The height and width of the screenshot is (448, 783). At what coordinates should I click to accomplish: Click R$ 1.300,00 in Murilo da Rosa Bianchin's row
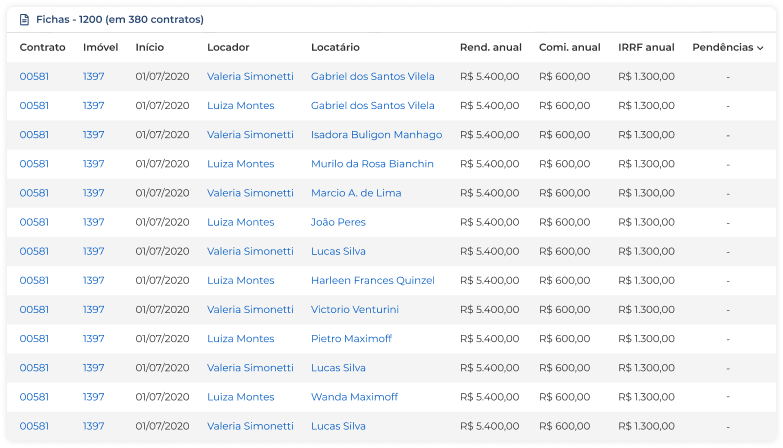click(646, 164)
